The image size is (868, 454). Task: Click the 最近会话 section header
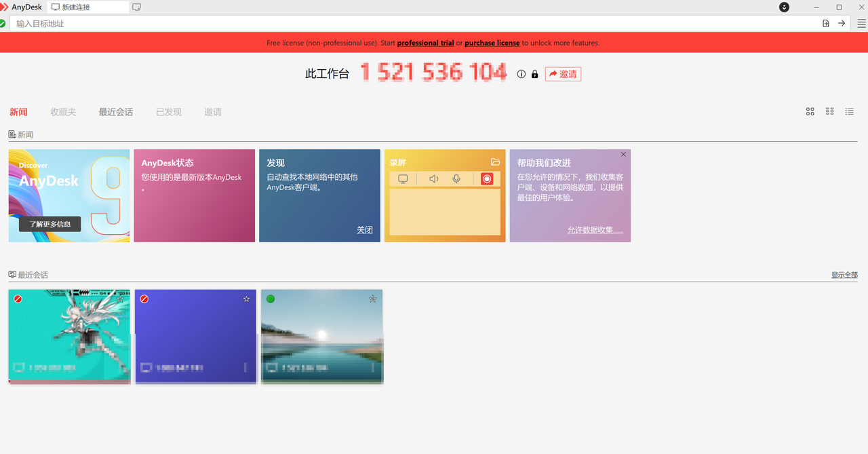tap(28, 275)
